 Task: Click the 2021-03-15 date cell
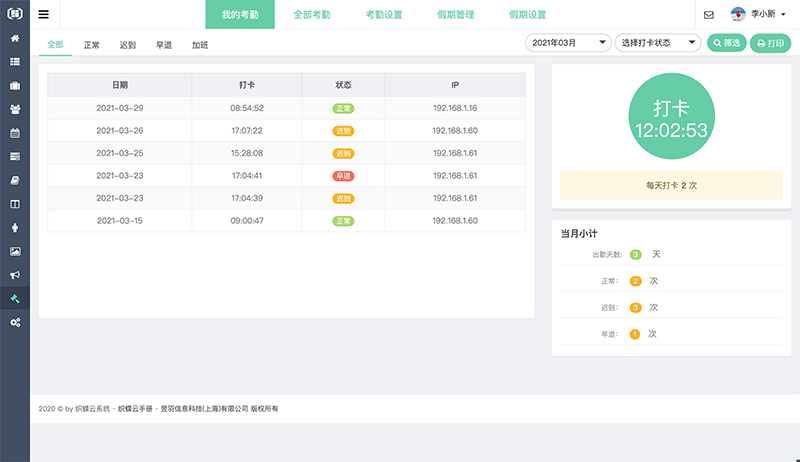tap(120, 221)
